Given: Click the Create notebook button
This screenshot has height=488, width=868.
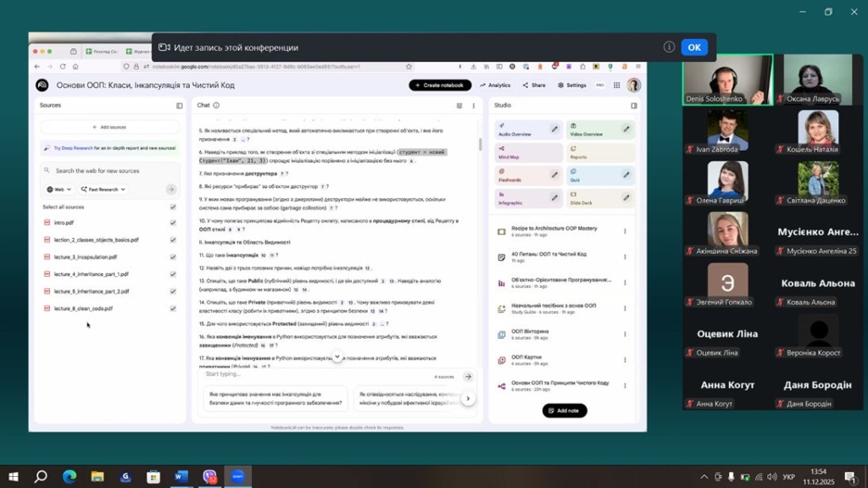Looking at the screenshot, I should coord(440,86).
